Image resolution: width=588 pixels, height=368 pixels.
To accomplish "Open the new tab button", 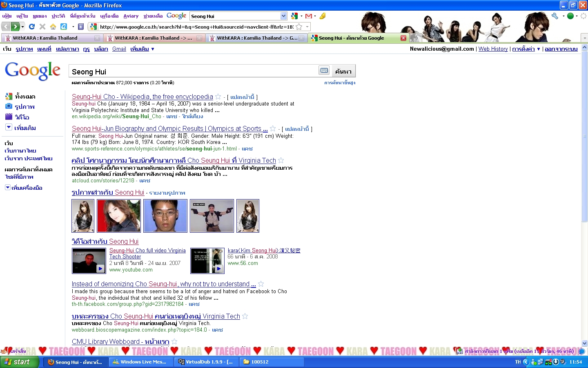I will coord(415,38).
